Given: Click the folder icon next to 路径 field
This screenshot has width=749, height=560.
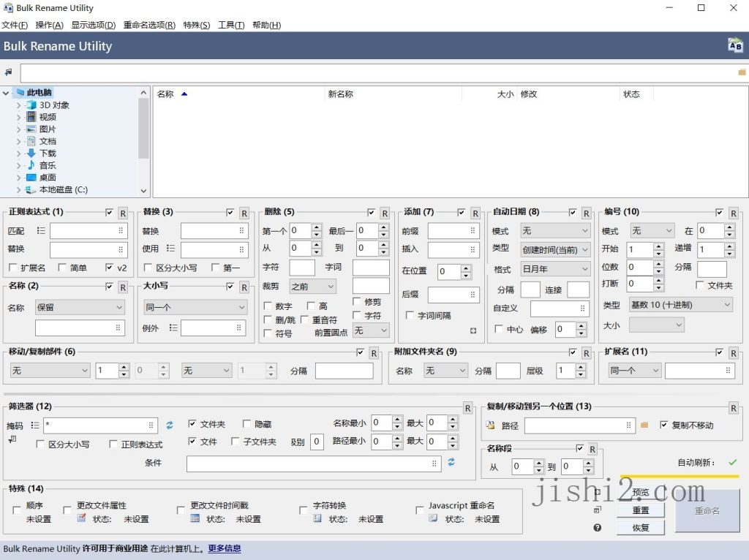Looking at the screenshot, I should point(644,425).
